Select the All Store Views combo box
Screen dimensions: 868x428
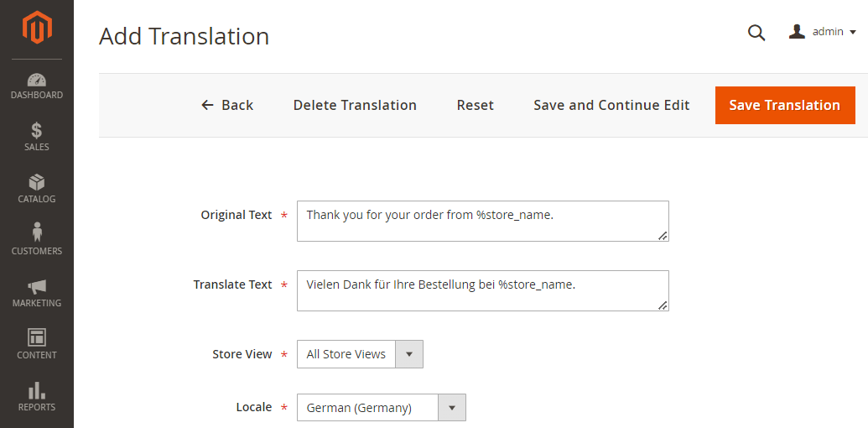[360, 354]
